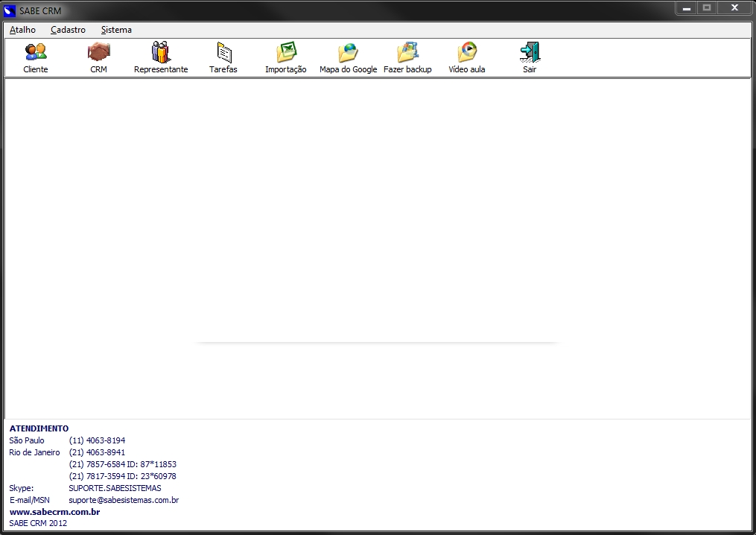Open Mapa do Google
This screenshot has width=756, height=535.
tap(348, 56)
